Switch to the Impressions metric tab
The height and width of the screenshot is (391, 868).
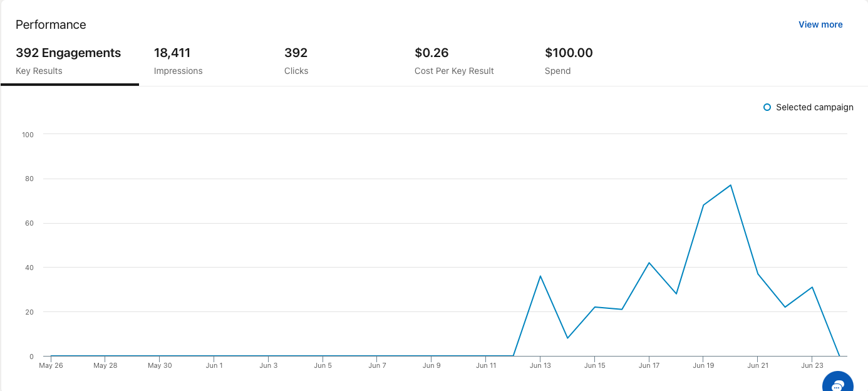click(178, 61)
